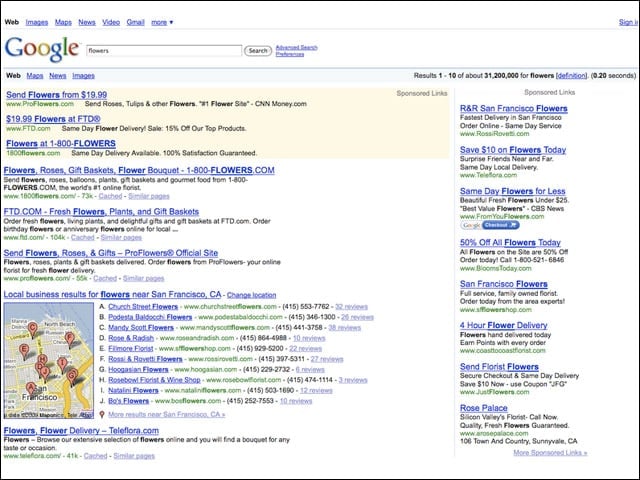Click map marker E on the map

tap(24, 351)
